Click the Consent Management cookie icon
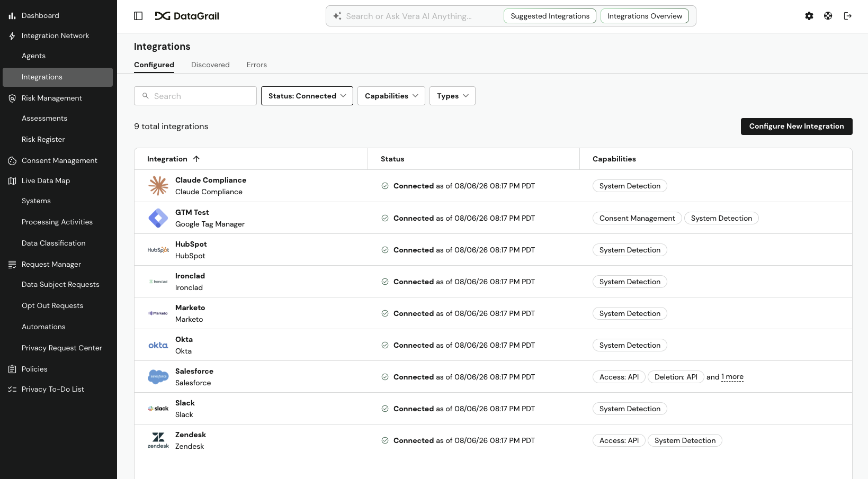This screenshot has height=479, width=868. (x=12, y=161)
